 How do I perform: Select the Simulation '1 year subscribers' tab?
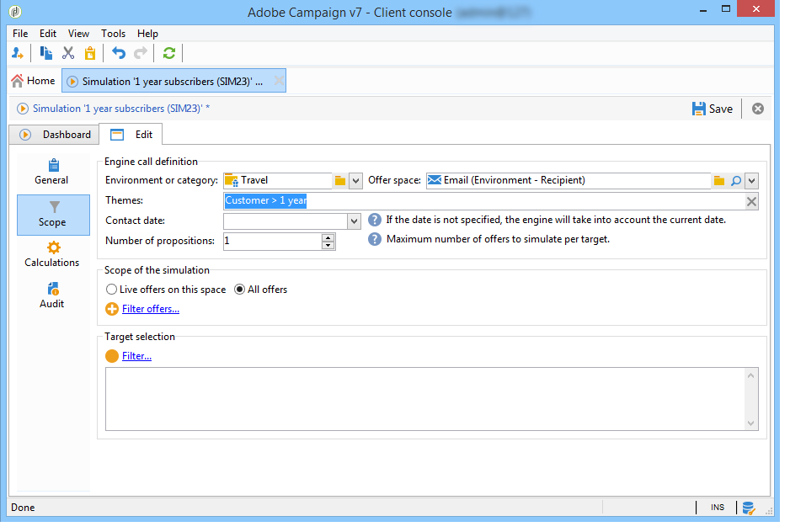click(x=173, y=81)
